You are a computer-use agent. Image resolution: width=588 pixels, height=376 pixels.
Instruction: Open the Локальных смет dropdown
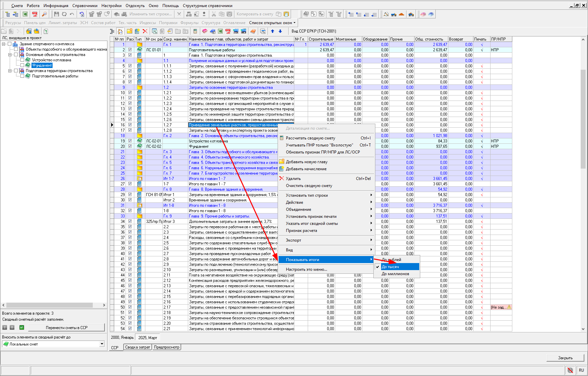point(102,344)
